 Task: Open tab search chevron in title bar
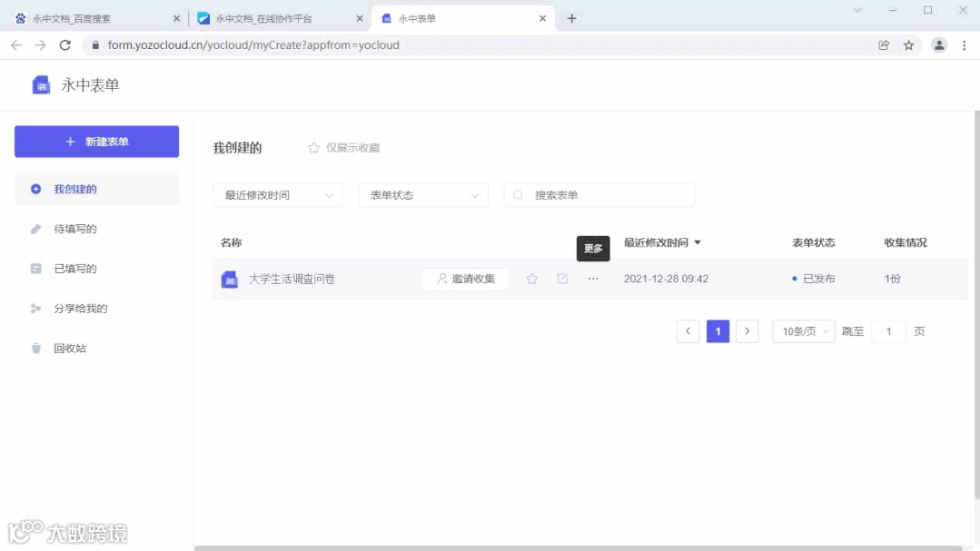click(x=857, y=10)
